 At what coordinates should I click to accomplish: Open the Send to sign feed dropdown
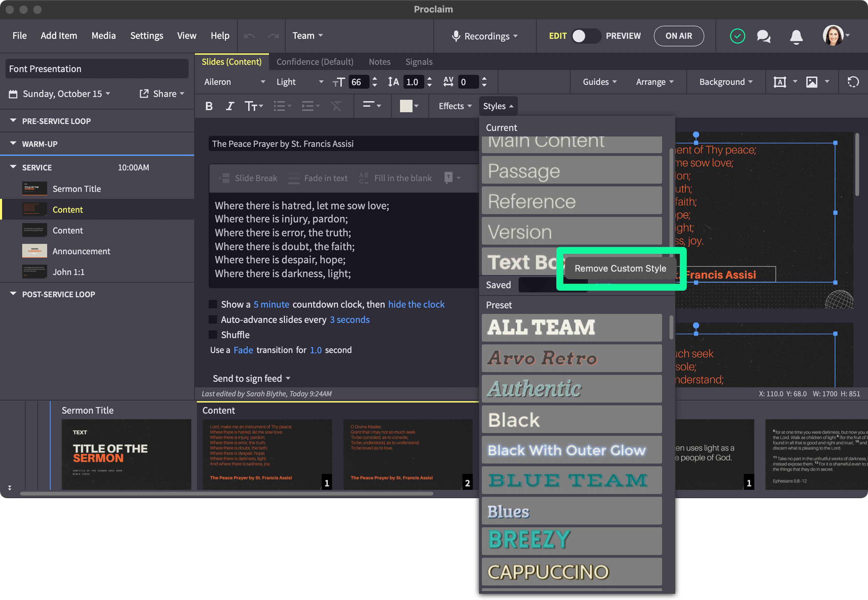tap(252, 379)
